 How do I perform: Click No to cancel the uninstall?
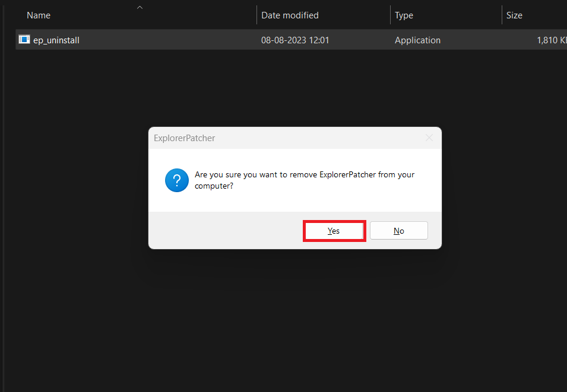[398, 230]
